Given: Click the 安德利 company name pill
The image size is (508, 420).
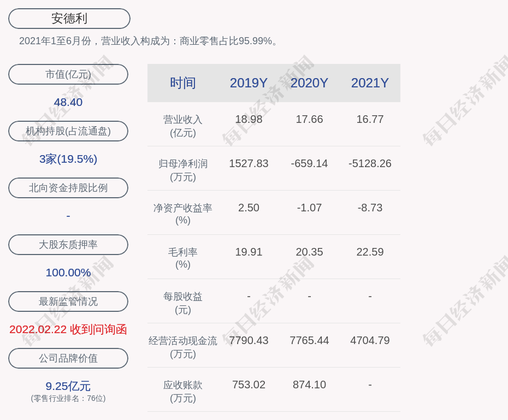Looking at the screenshot, I should pyautogui.click(x=69, y=19).
